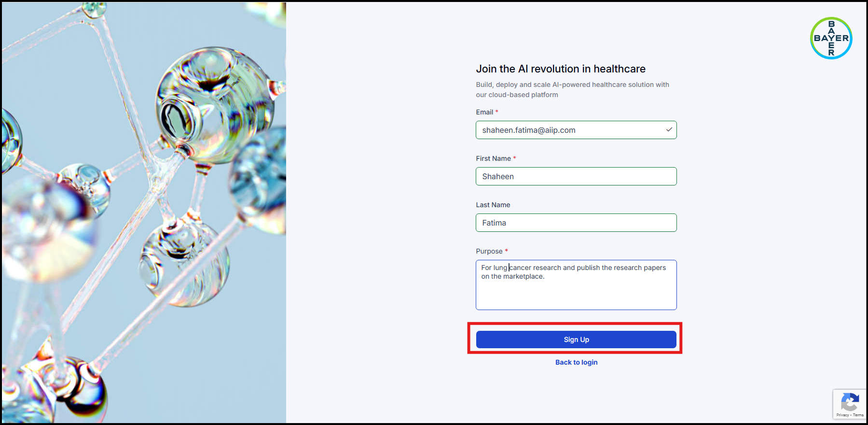This screenshot has width=868, height=425.
Task: Go back via the Back to login link
Action: click(x=576, y=362)
